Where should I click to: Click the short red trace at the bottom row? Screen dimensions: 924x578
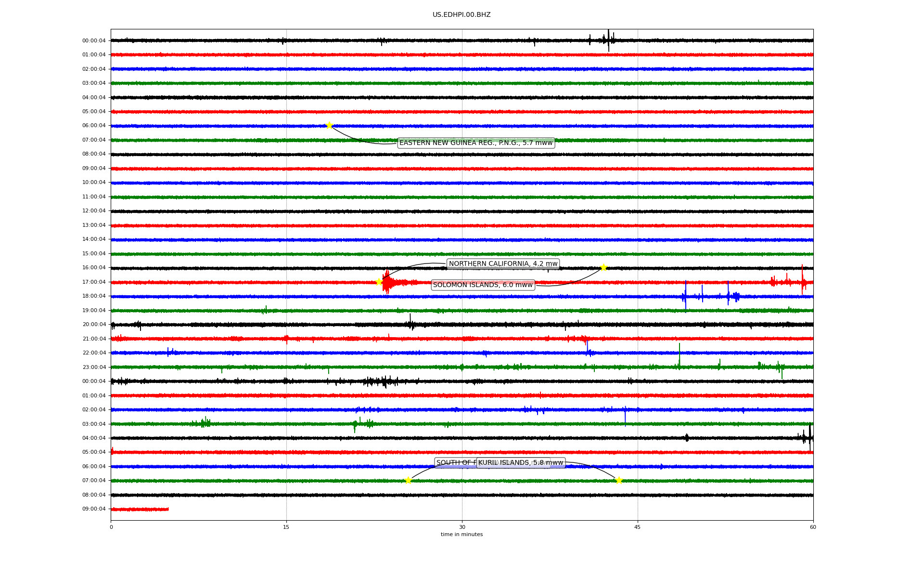pos(140,509)
